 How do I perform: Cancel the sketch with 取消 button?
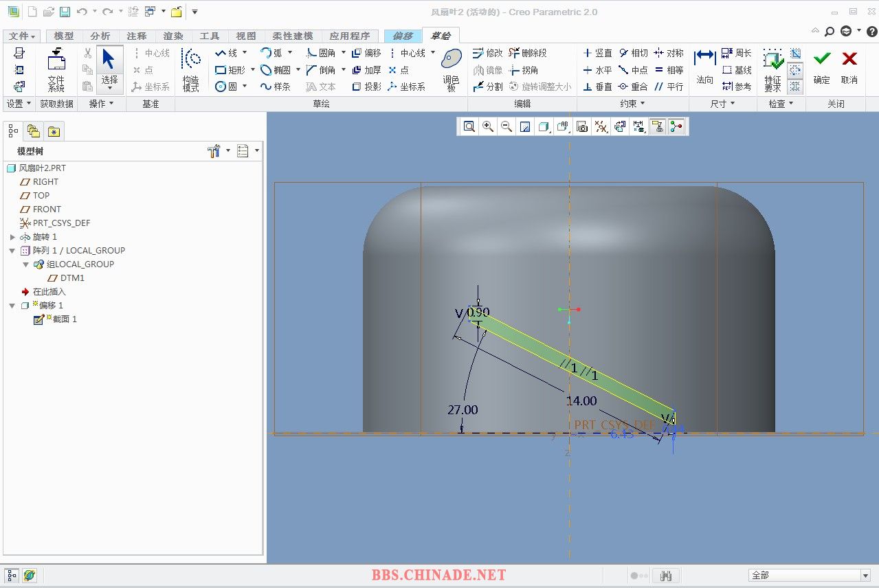849,67
